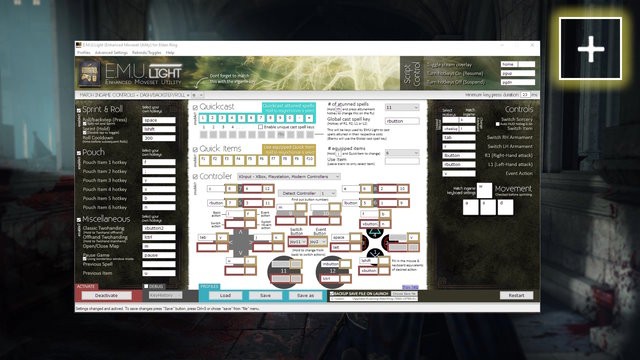
Task: Click the app icon in title bar
Action: [79, 45]
